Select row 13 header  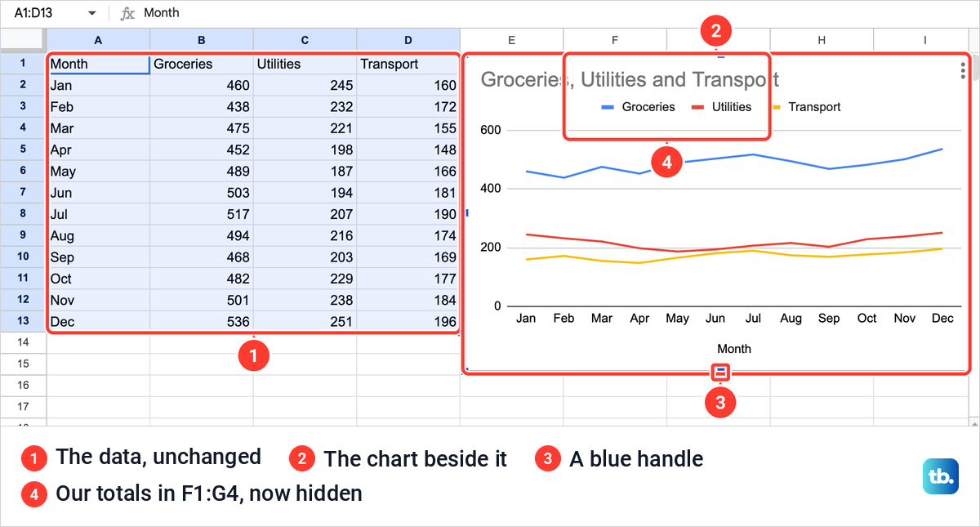23,321
